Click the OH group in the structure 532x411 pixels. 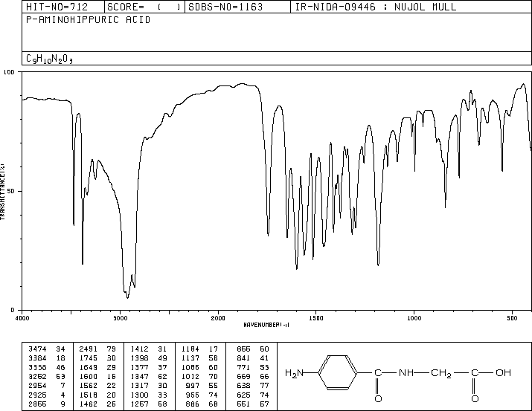pyautogui.click(x=504, y=372)
